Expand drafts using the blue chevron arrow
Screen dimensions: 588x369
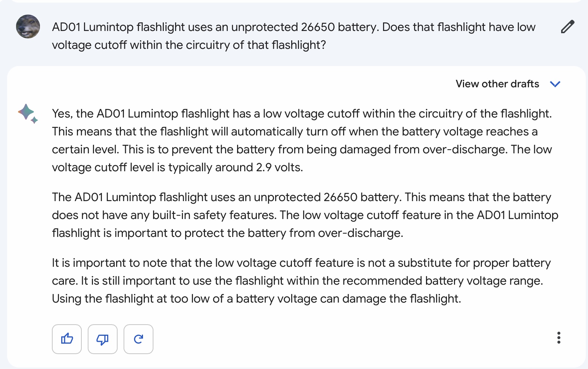click(x=555, y=84)
